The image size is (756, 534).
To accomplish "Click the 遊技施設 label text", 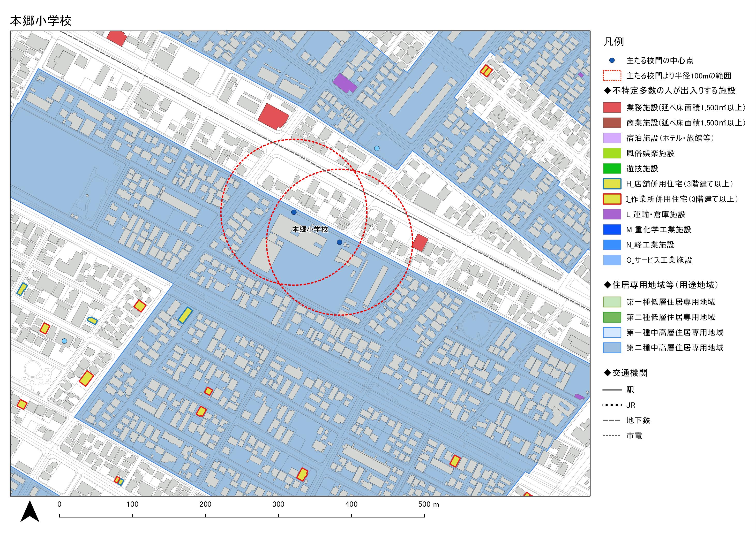I will 642,169.
